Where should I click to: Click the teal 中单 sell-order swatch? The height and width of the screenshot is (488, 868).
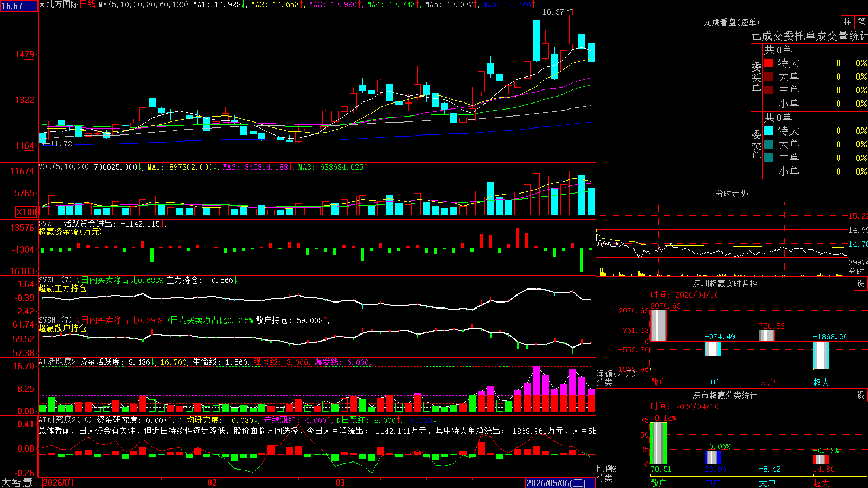pos(768,158)
